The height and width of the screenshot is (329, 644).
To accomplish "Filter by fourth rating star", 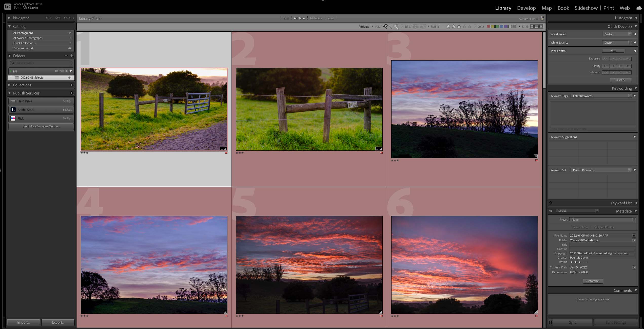I will click(464, 27).
